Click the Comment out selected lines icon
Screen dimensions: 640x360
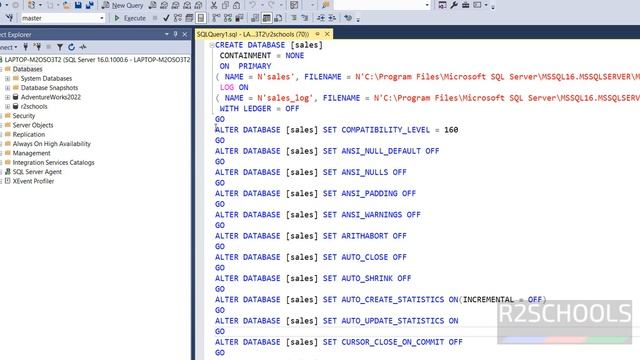click(x=294, y=18)
